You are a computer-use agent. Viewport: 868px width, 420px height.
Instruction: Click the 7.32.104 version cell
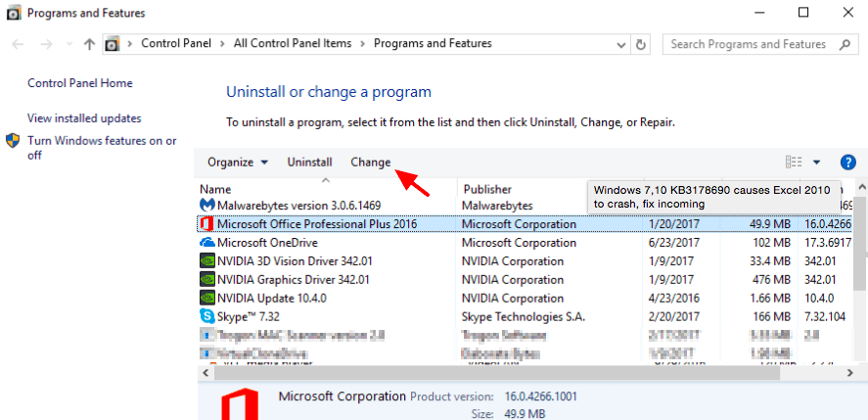(x=825, y=317)
